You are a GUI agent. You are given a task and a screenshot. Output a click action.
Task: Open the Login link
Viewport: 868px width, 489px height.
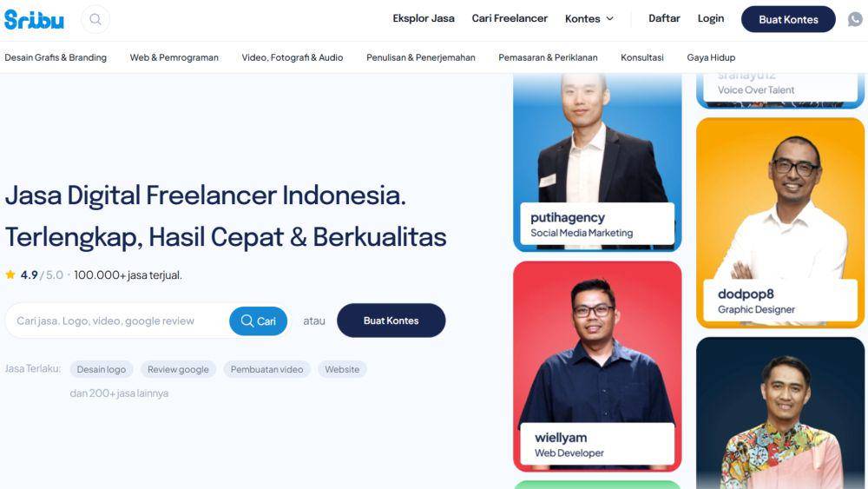coord(711,18)
